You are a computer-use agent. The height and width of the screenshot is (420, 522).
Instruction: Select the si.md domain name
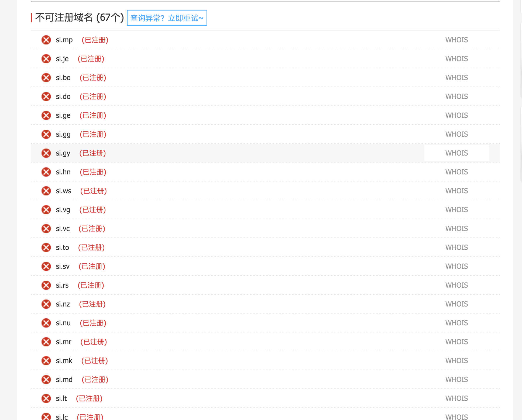pyautogui.click(x=64, y=380)
